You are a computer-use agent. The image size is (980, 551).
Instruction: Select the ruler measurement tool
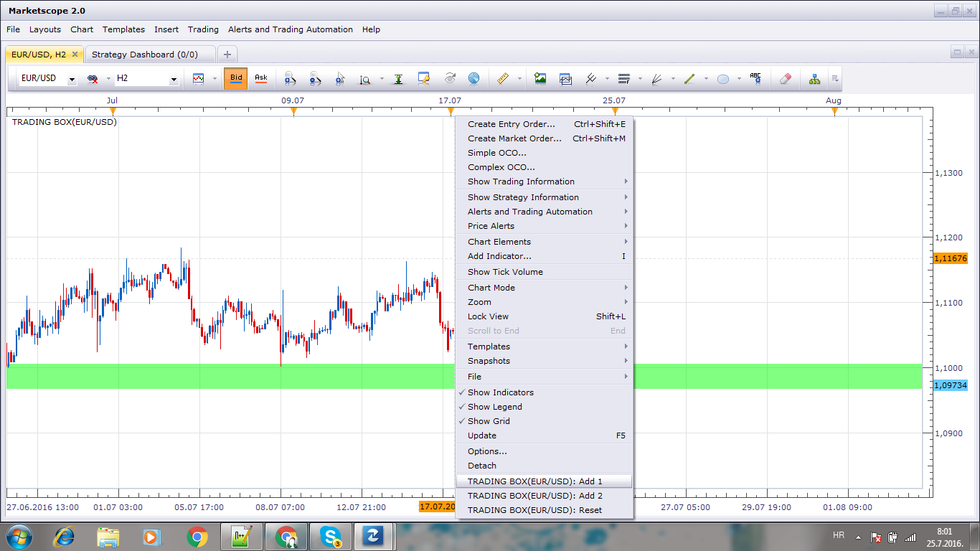point(502,79)
